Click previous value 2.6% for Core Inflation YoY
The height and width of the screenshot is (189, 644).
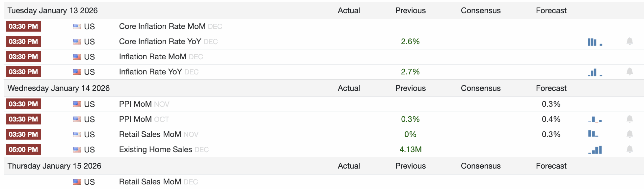(410, 41)
